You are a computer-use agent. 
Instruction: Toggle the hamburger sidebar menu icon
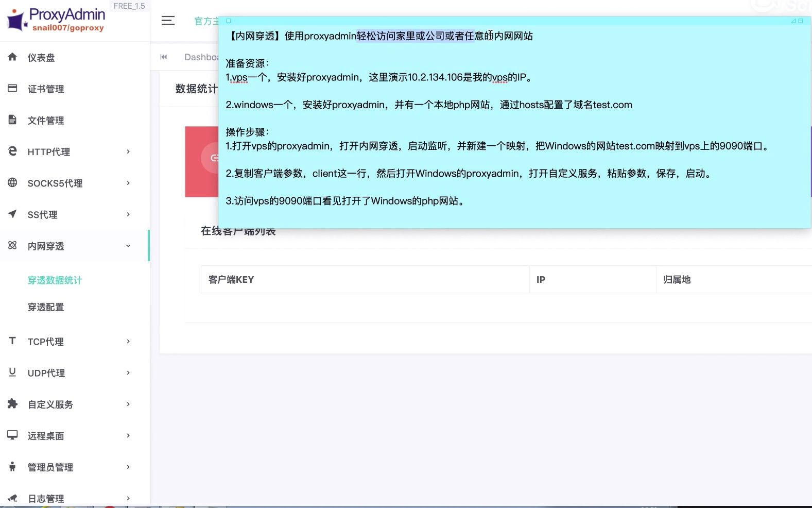point(168,21)
